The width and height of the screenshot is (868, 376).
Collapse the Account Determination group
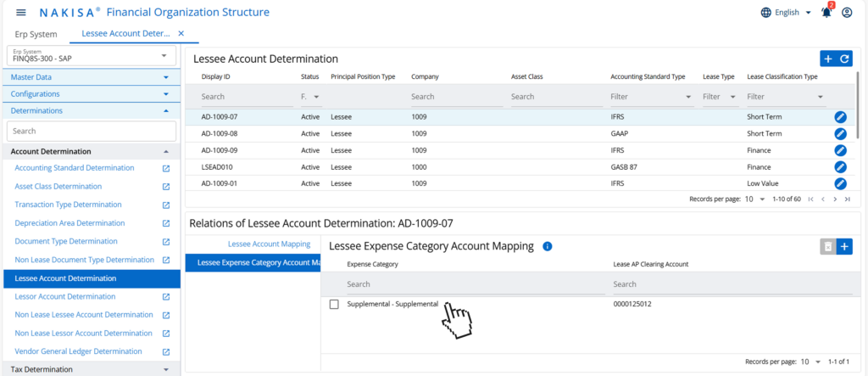[92, 151]
